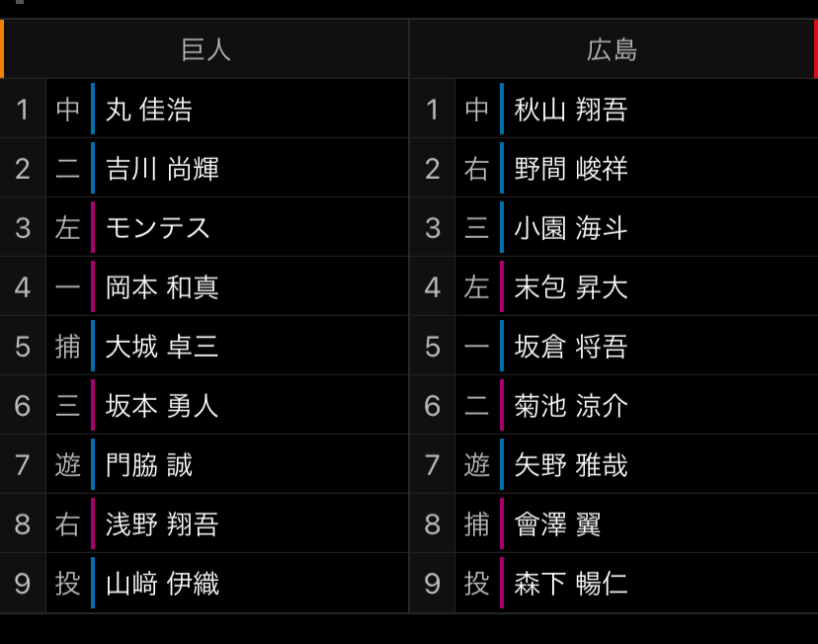Click shortstop 矢野 雅哉
This screenshot has height=644, width=818.
(571, 465)
